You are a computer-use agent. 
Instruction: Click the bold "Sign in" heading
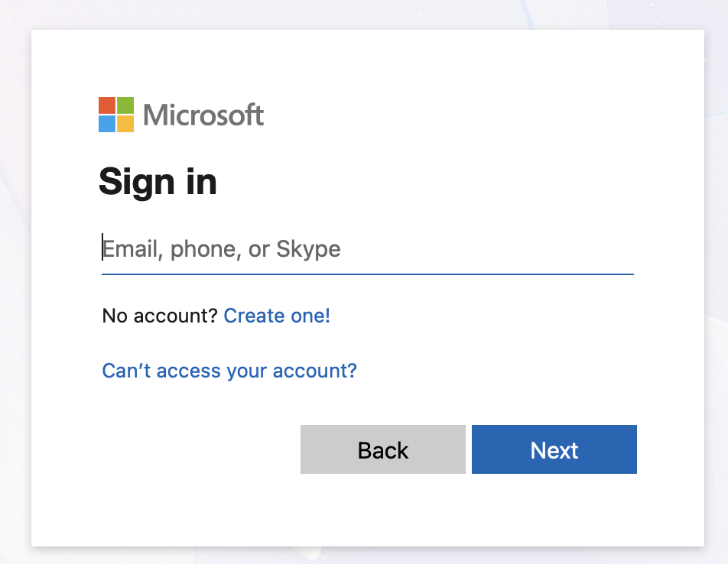pyautogui.click(x=158, y=182)
